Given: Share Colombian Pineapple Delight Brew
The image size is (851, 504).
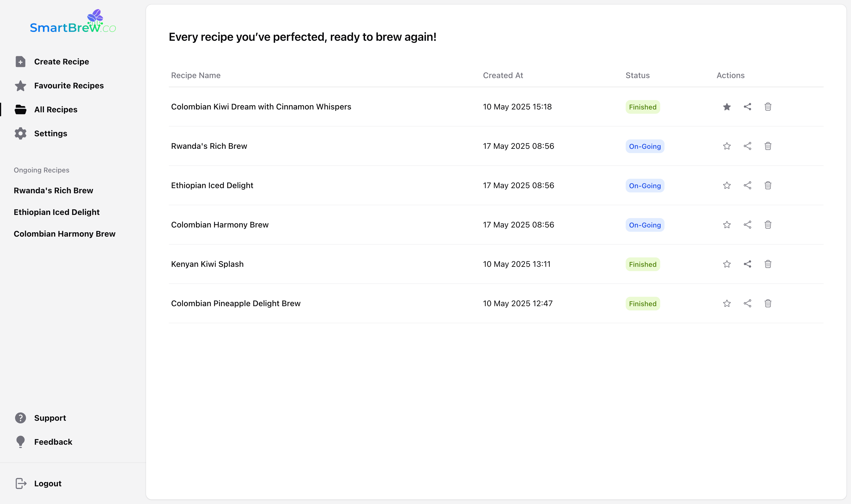Looking at the screenshot, I should 747,304.
